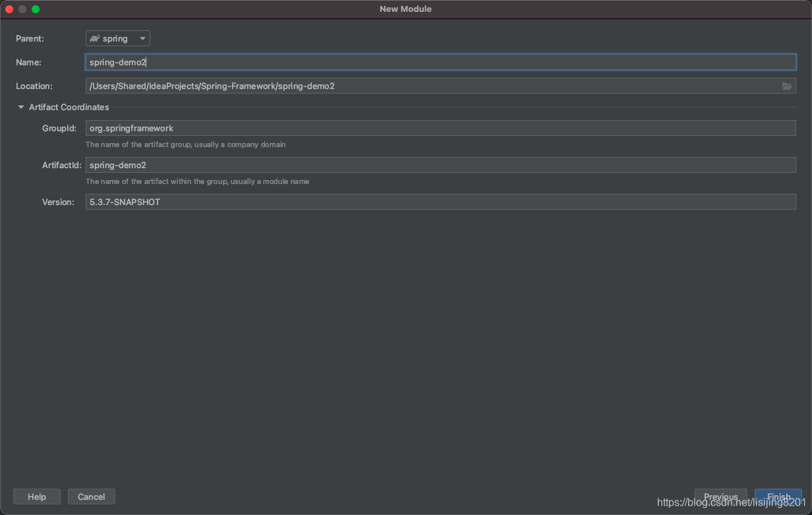The image size is (812, 515).
Task: Browse for location using folder icon
Action: coord(787,86)
